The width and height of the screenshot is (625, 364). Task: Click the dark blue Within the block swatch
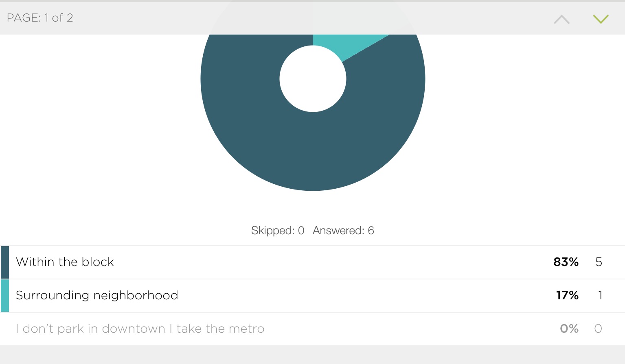(x=5, y=262)
